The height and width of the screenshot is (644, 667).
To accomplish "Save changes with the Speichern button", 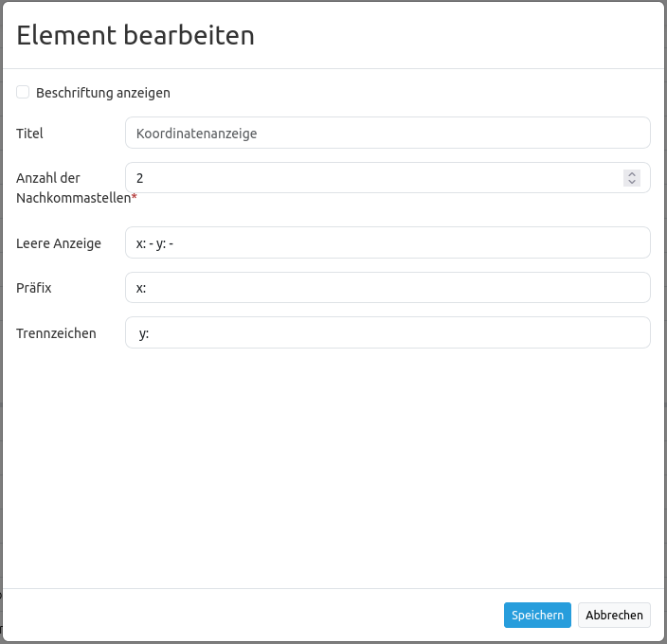I will pos(537,615).
